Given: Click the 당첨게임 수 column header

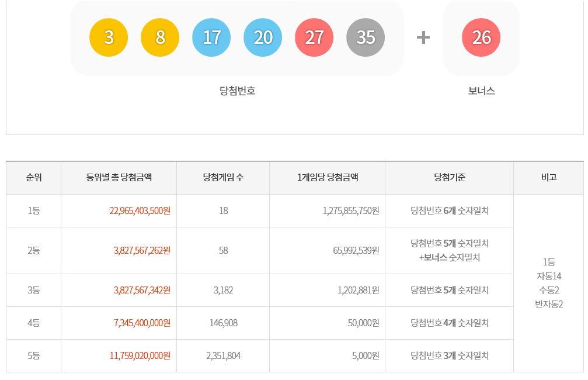Looking at the screenshot, I should point(223,178).
